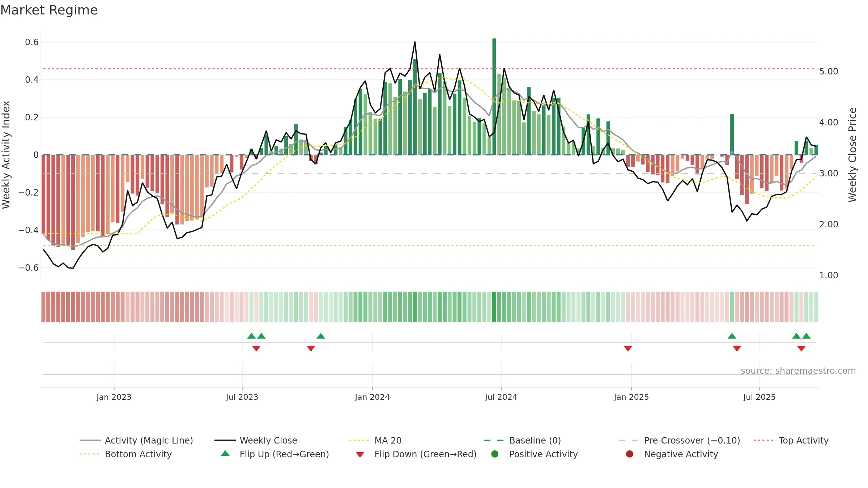868x488 pixels.
Task: Click the Jul 2023 axis label
Action: pyautogui.click(x=242, y=397)
